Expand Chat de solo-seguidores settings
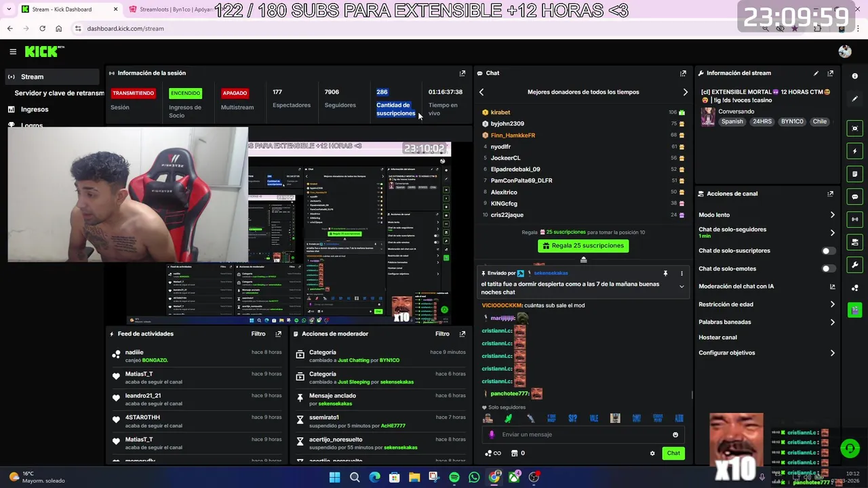 pos(832,232)
